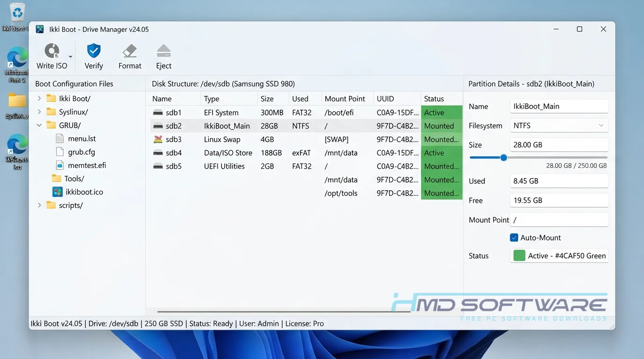Click the Mounted status of sdb2
This screenshot has height=359, width=644.
tap(442, 126)
